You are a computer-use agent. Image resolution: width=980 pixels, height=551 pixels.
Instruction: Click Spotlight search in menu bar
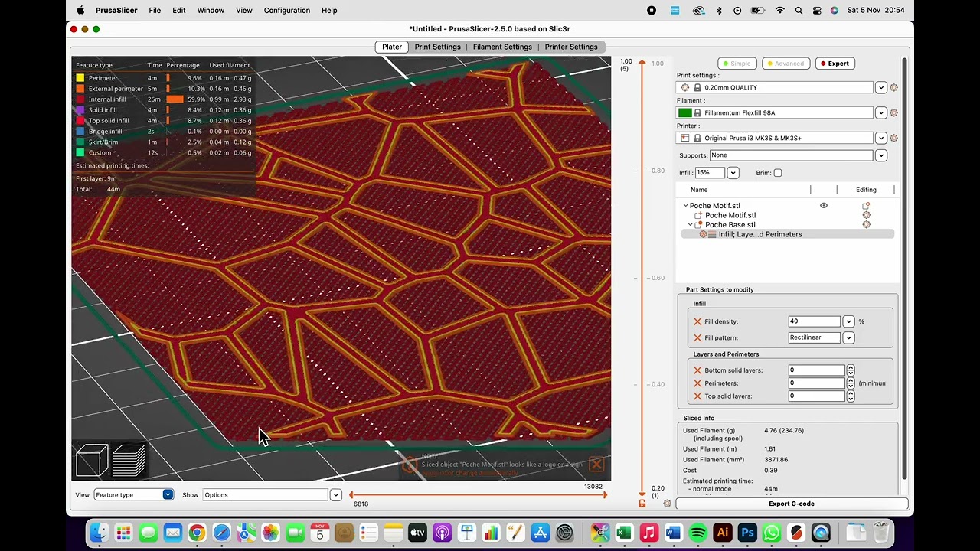pyautogui.click(x=799, y=11)
